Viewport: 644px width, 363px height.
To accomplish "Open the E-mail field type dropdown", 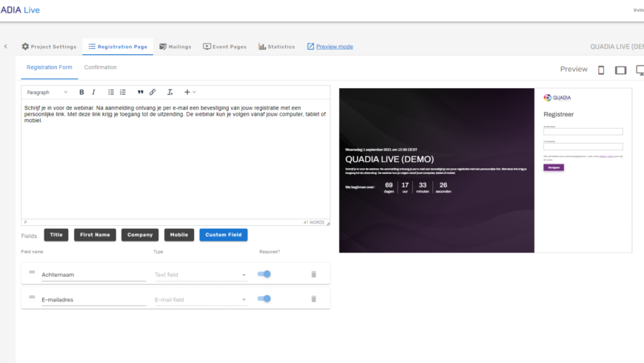I will (201, 300).
